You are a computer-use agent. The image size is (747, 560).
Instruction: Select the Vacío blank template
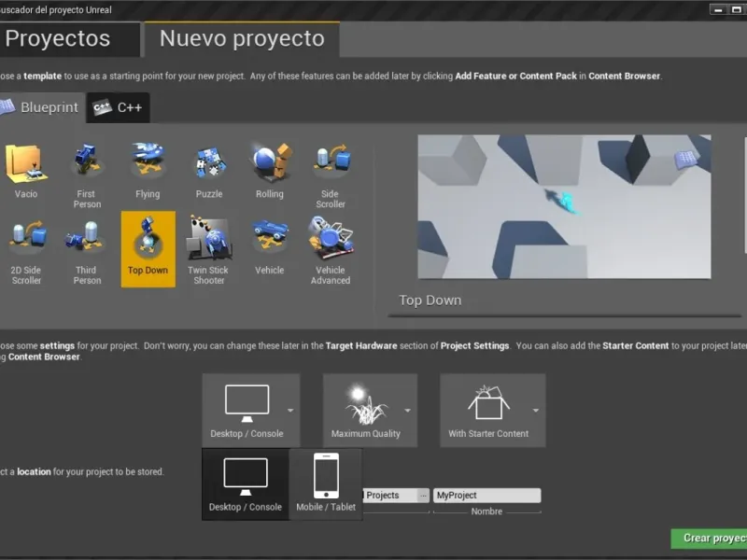pyautogui.click(x=26, y=172)
